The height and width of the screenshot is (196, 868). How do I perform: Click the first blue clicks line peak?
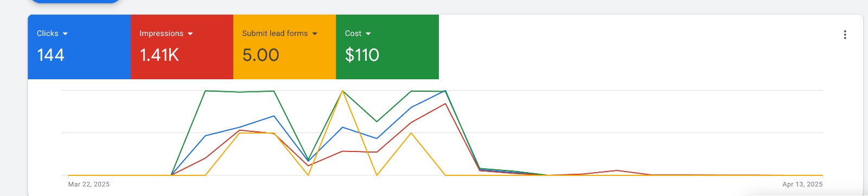click(274, 116)
